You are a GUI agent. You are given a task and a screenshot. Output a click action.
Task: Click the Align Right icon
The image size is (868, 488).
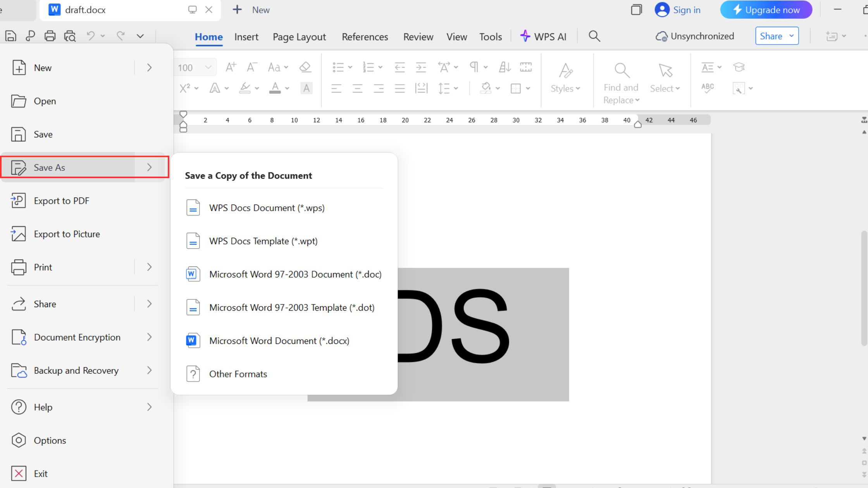point(379,88)
